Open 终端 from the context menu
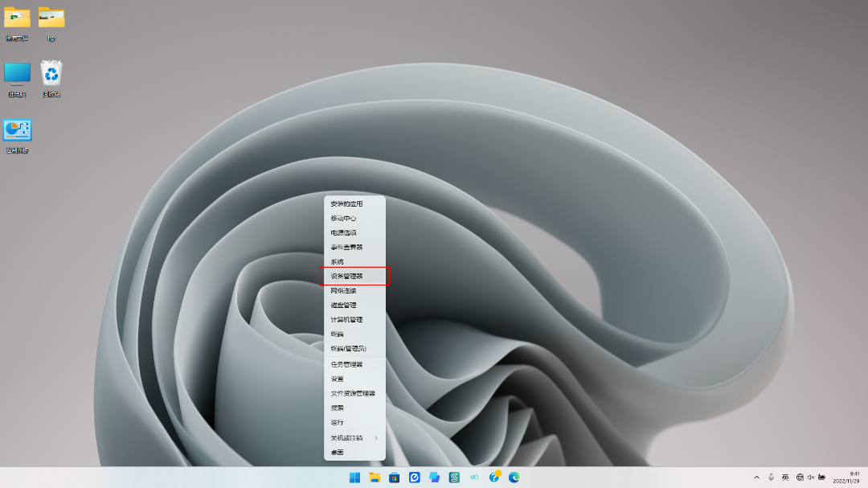The height and width of the screenshot is (488, 868). [354, 334]
